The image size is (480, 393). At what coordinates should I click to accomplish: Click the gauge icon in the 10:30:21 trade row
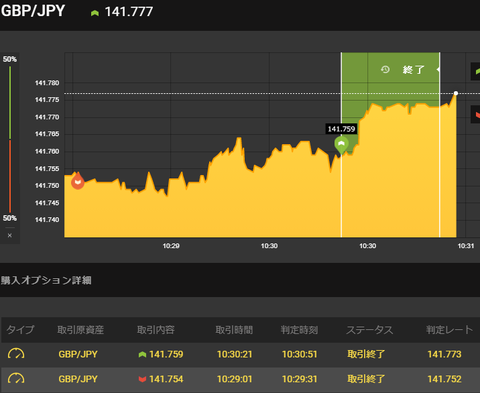16,354
